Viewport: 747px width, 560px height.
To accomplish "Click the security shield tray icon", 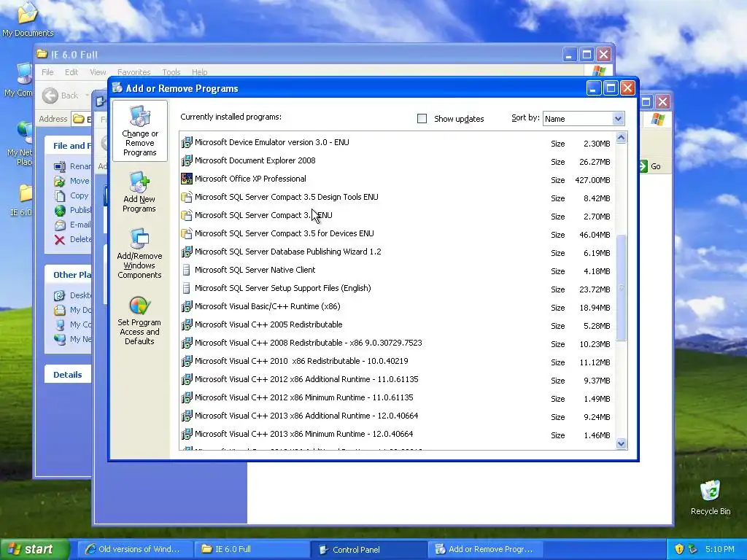I will pos(679,549).
